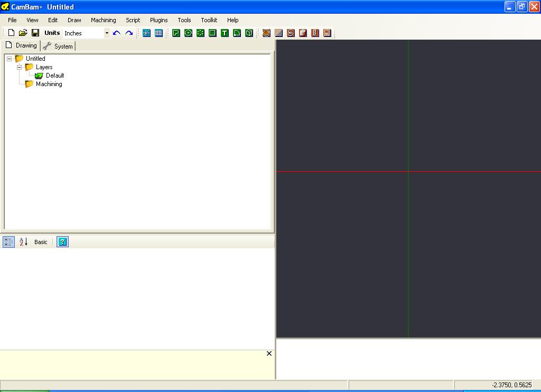
Task: Collapse the Layers tree node
Action: (20, 67)
